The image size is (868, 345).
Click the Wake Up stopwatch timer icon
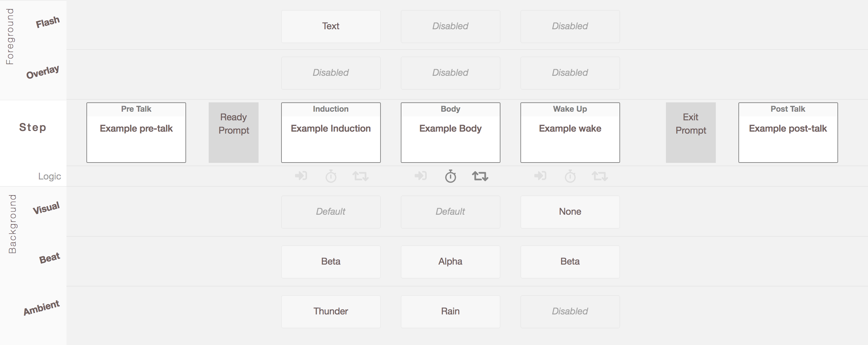(x=570, y=176)
